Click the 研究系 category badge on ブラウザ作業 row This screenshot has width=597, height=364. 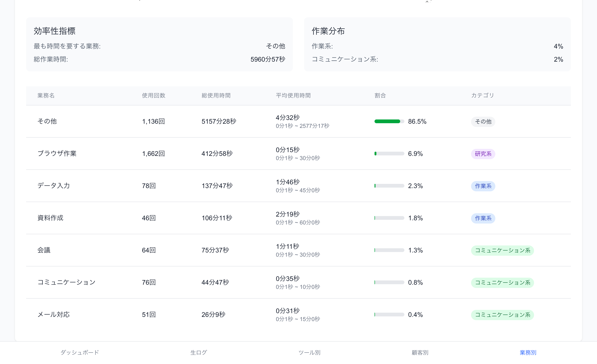[483, 154]
